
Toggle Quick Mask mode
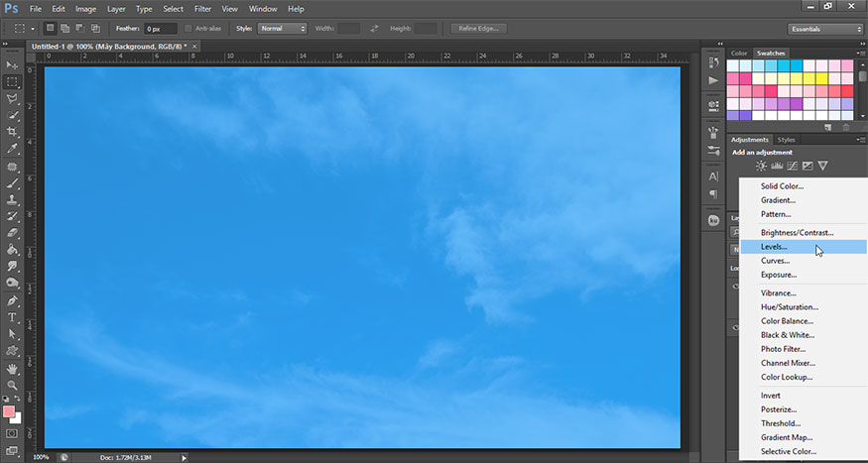(12, 433)
